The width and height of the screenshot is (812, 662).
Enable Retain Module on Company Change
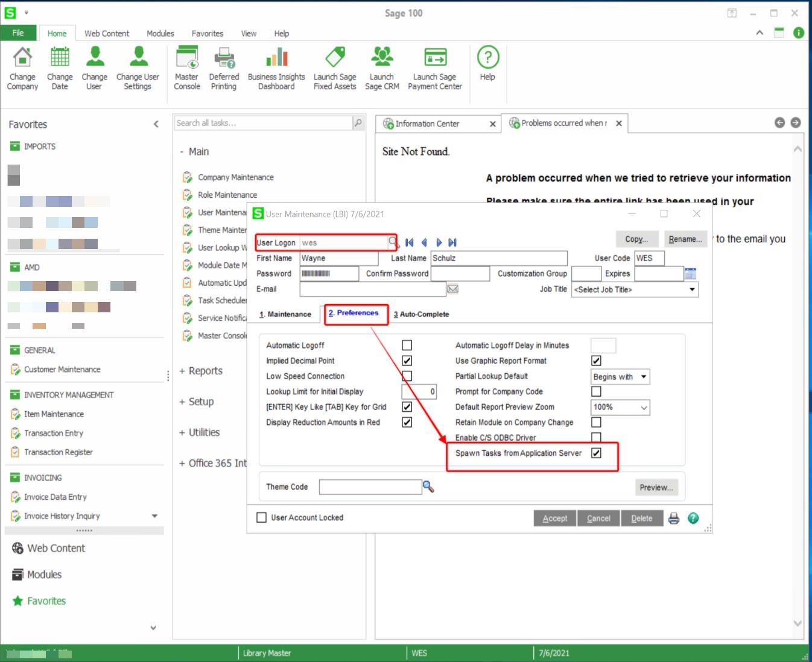596,422
